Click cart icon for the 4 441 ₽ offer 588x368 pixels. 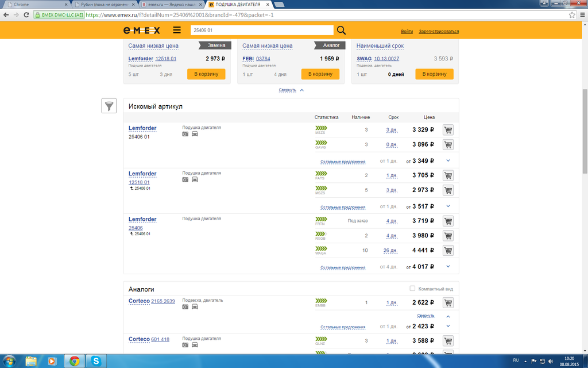pos(448,251)
